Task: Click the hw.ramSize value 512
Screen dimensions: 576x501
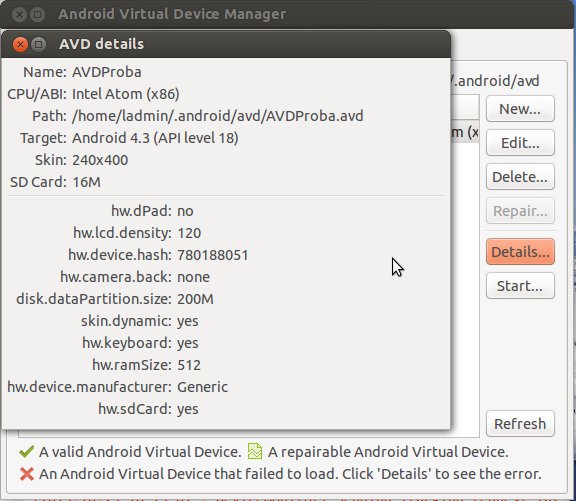Action: (x=189, y=365)
